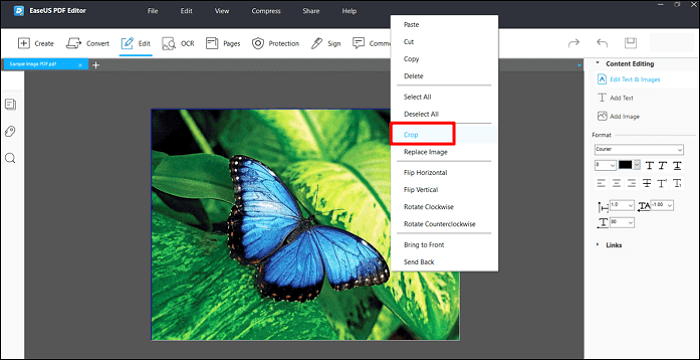Align text right
The image size is (700, 360).
pyautogui.click(x=632, y=183)
